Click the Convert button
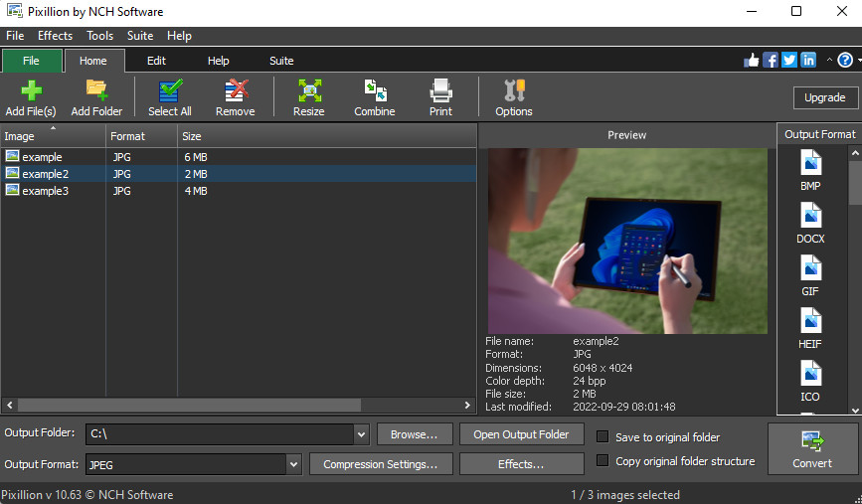This screenshot has width=862, height=504. click(812, 449)
